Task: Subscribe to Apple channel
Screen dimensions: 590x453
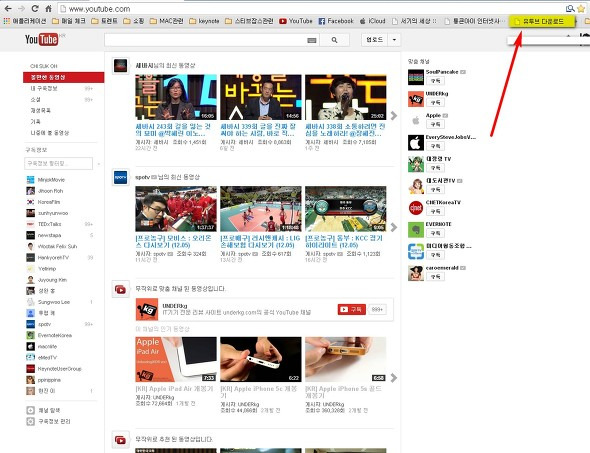Action: pos(435,124)
